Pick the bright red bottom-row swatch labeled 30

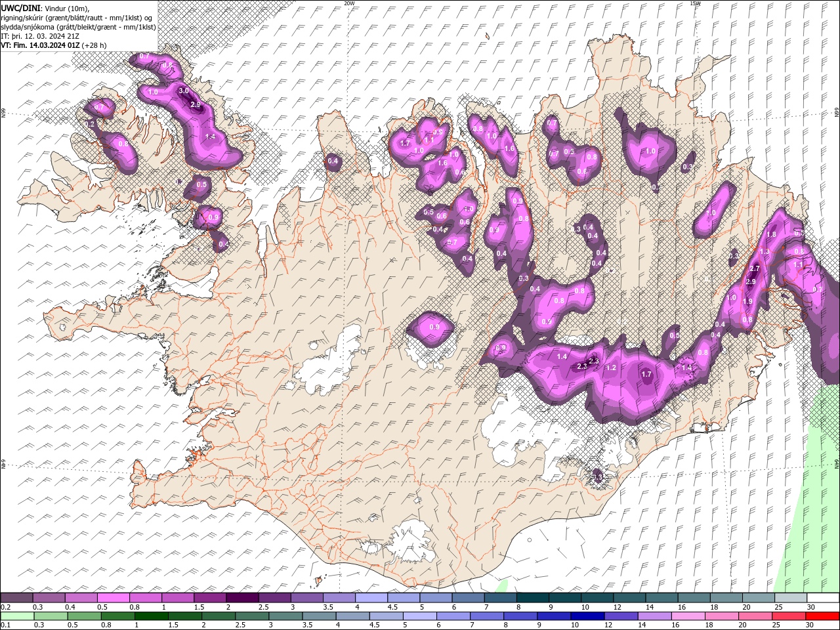point(822,616)
